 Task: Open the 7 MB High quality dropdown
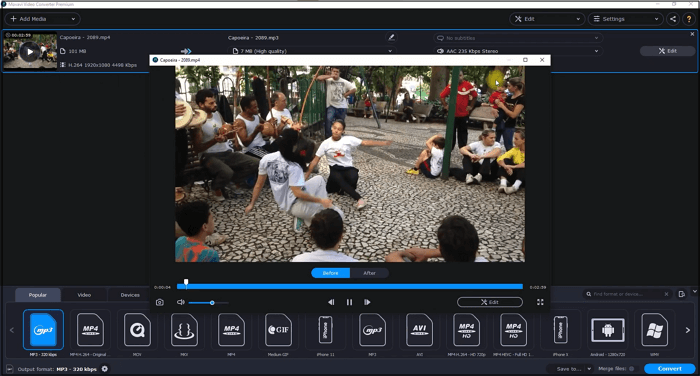312,51
